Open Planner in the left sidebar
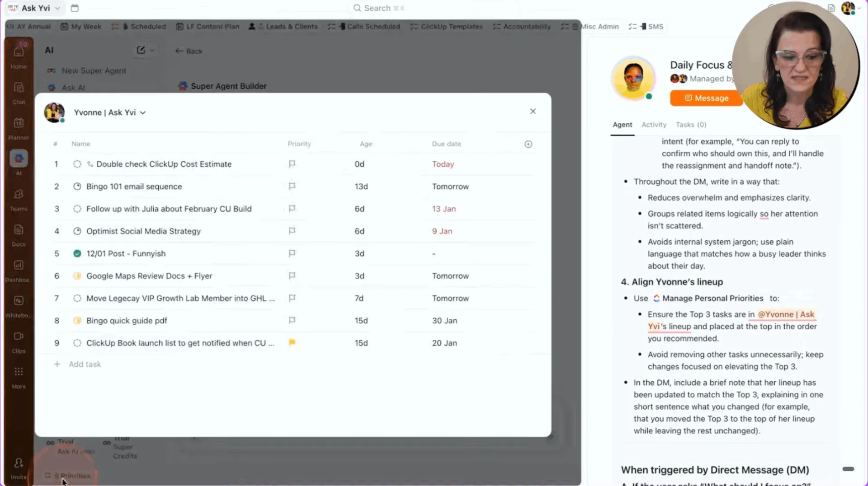Viewport: 868px width, 486px height. click(19, 128)
